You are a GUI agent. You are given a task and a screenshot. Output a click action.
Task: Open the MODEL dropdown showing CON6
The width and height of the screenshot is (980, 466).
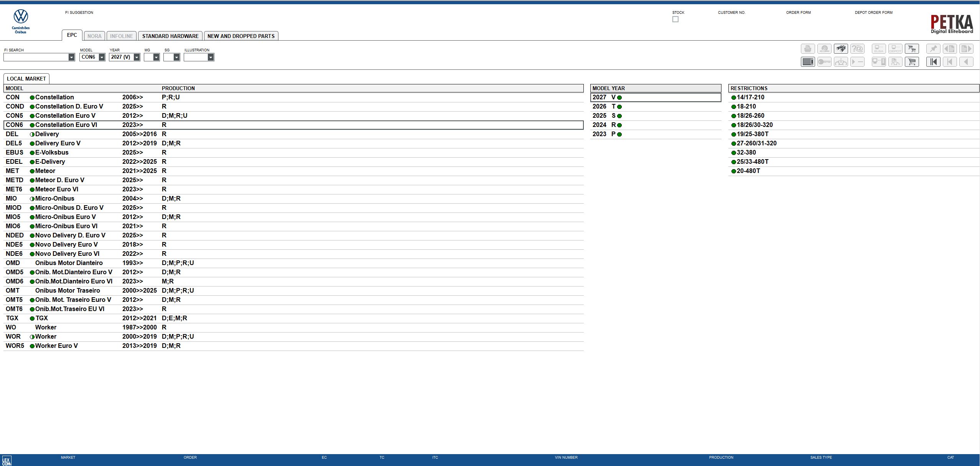pos(102,57)
